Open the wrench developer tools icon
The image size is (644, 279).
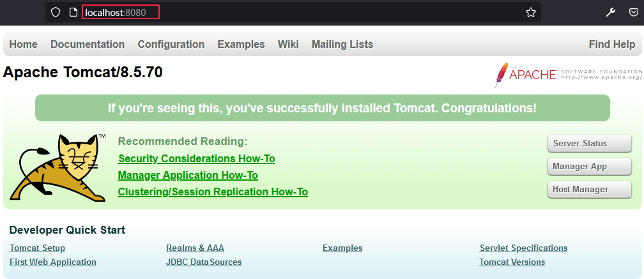[611, 12]
